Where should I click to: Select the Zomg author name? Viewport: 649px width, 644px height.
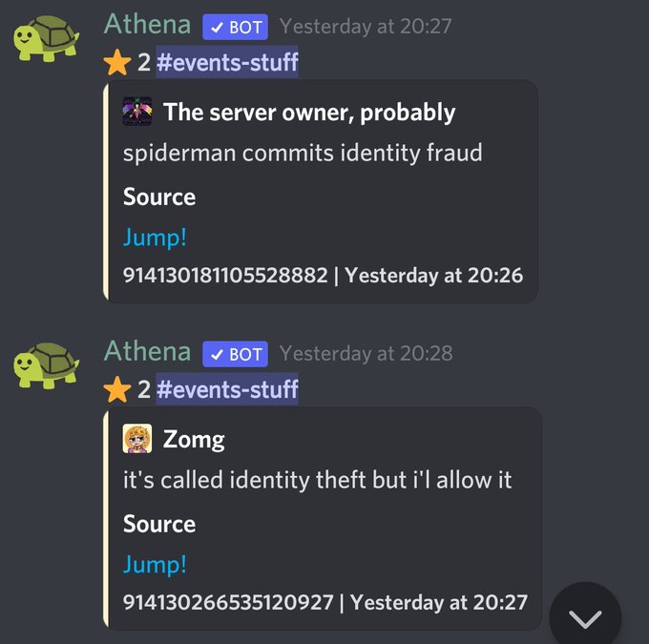pyautogui.click(x=194, y=439)
